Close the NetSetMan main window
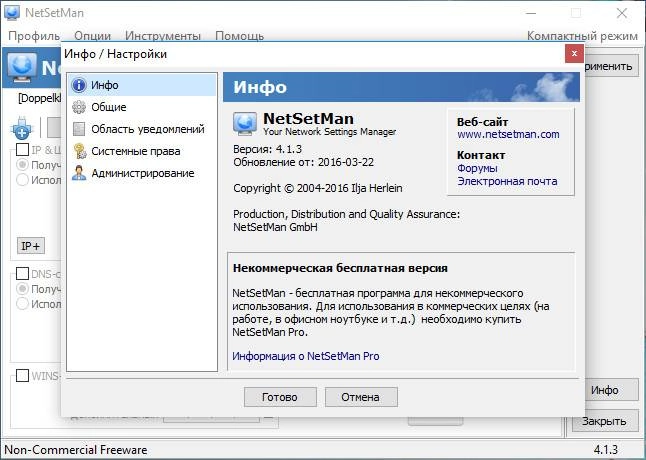The image size is (646, 460). click(x=622, y=13)
